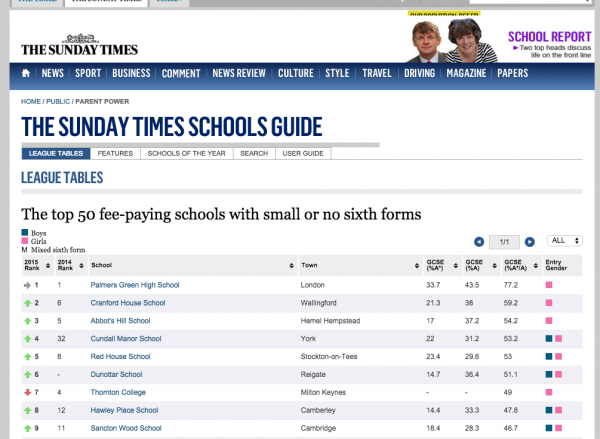
Task: Click the Girls pink legend swatch
Action: (24, 241)
